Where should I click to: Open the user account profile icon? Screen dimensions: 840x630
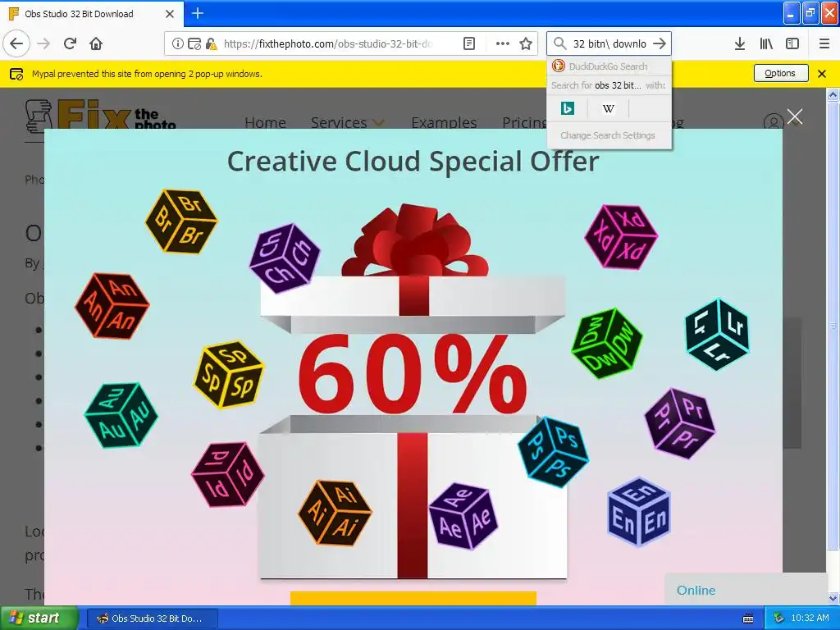click(x=773, y=123)
